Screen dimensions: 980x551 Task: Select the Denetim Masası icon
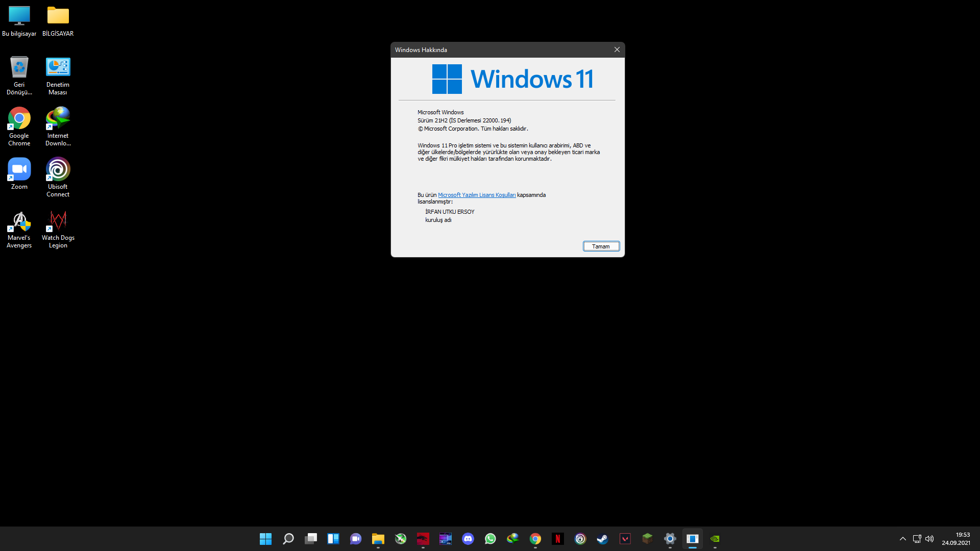pos(58,75)
